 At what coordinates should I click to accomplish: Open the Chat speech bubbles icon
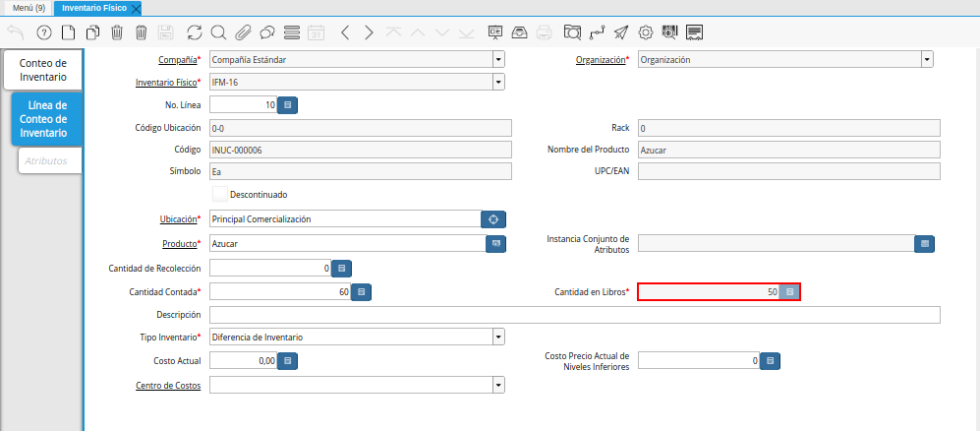tap(266, 32)
